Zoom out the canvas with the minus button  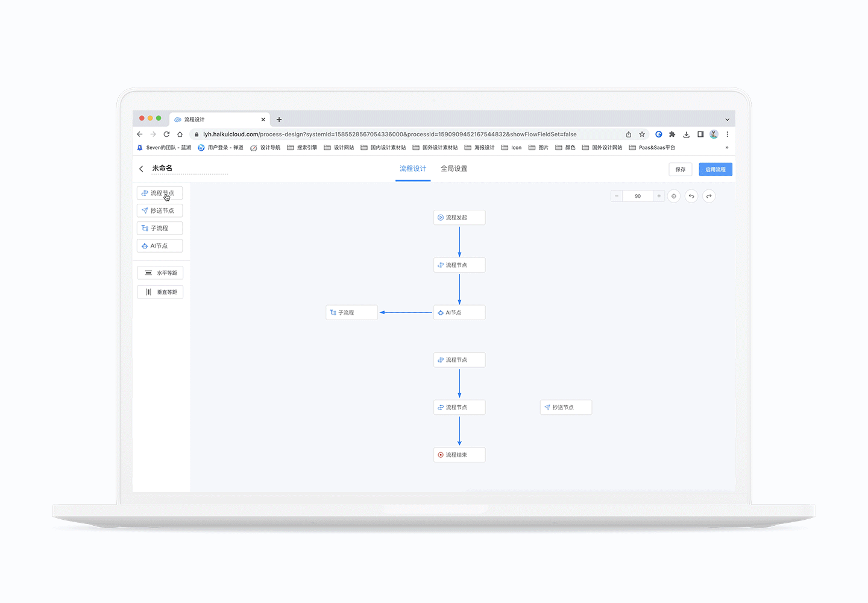click(617, 196)
